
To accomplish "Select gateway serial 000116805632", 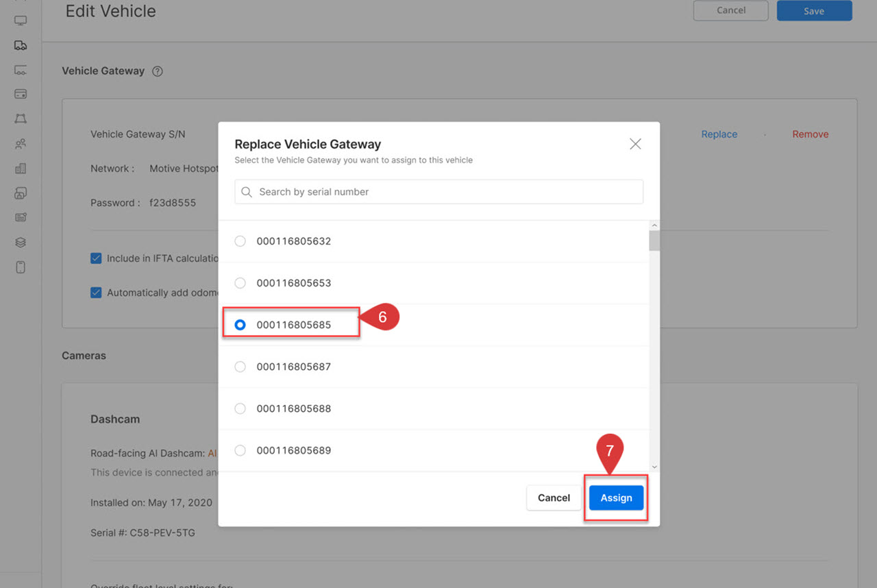I will (240, 241).
